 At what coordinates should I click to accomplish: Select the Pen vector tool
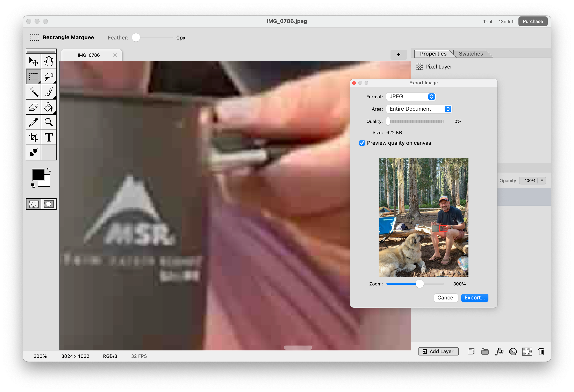[34, 153]
